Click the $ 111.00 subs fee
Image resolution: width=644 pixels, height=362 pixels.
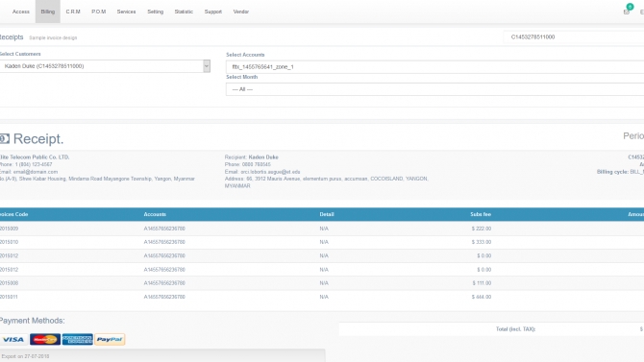[482, 283]
